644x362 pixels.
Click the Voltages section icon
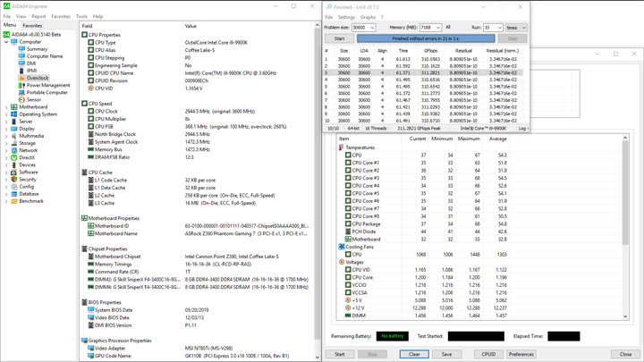click(342, 262)
